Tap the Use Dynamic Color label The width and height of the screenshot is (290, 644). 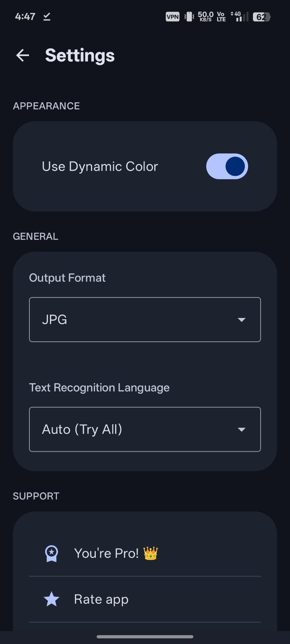[x=100, y=166]
